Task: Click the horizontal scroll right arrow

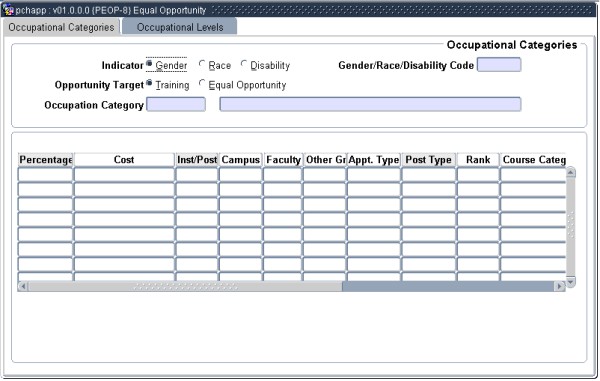Action: pos(559,286)
